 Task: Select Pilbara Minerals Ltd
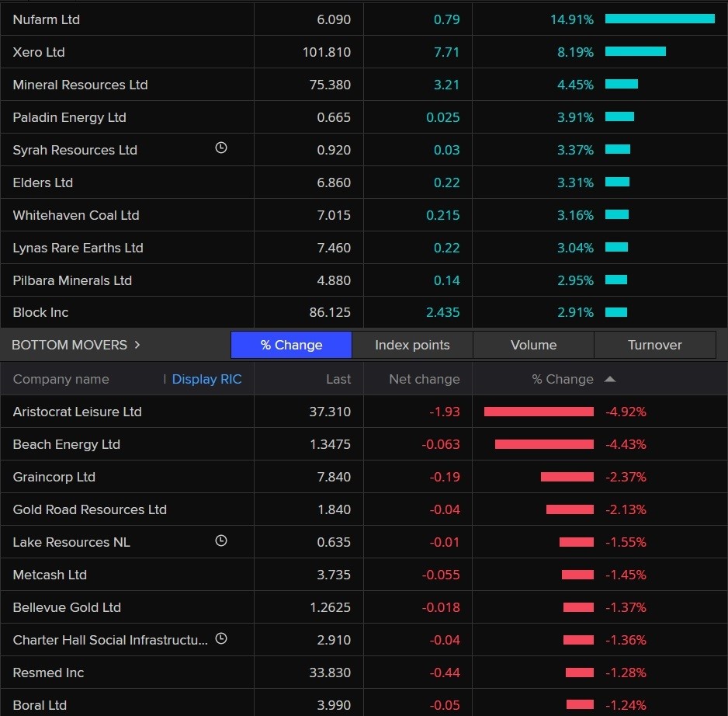pos(72,280)
